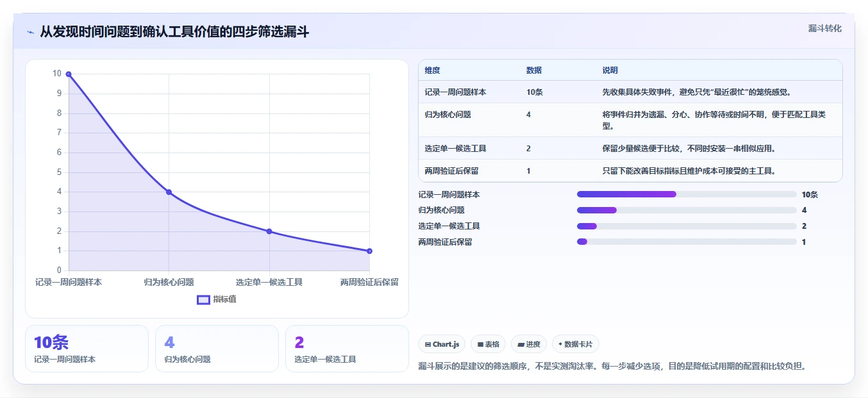This screenshot has height=398, width=868.
Task: Click the 漏斗转化 label in the header
Action: click(x=824, y=28)
